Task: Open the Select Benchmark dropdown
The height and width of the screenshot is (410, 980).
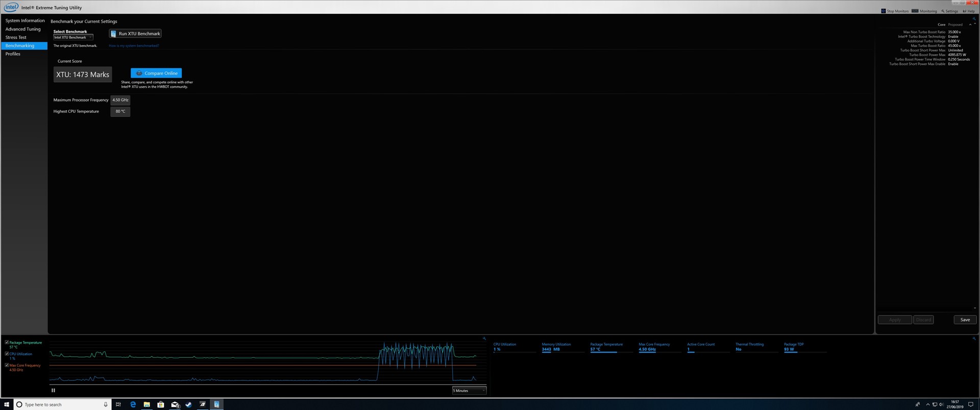Action: [x=73, y=37]
